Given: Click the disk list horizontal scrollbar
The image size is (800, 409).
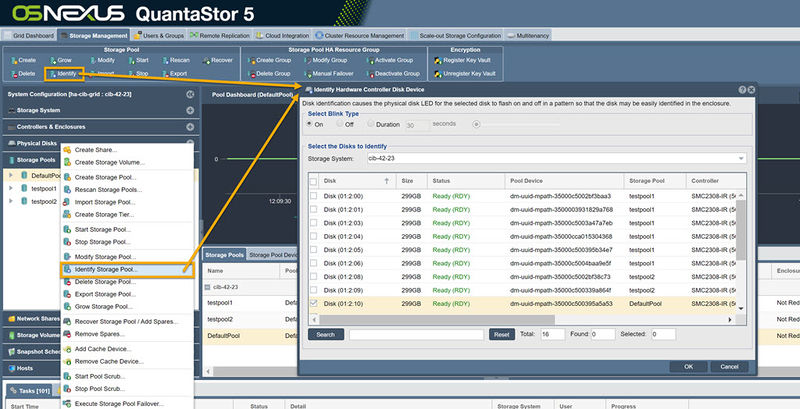Looking at the screenshot, I should pos(436,319).
